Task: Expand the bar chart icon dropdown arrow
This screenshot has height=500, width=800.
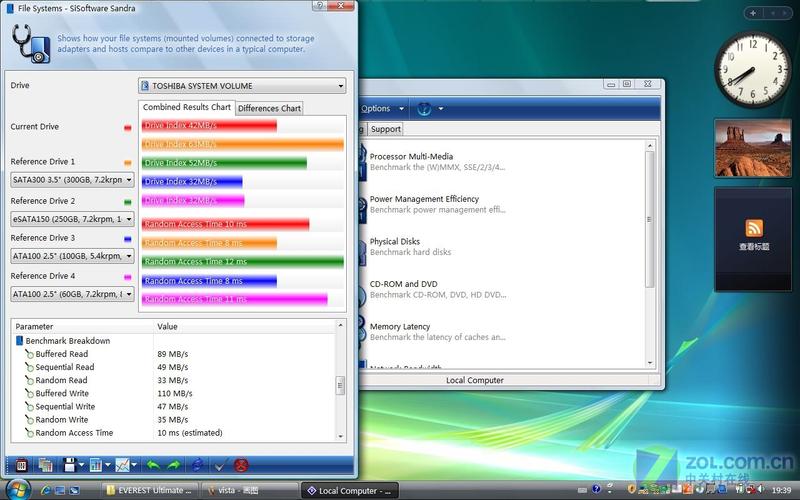Action: tap(108, 465)
